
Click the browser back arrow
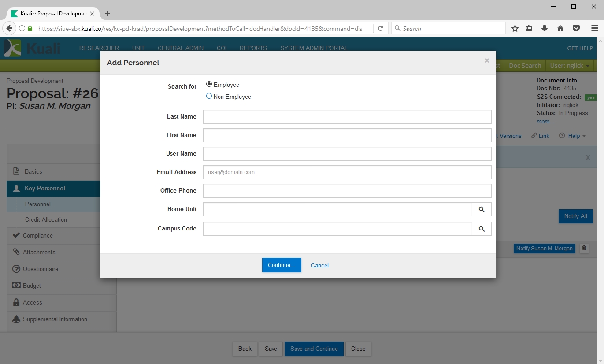[x=9, y=29]
